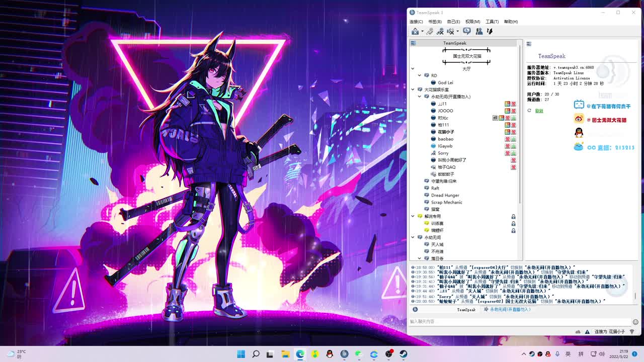The width and height of the screenshot is (644, 362).
Task: Collapse the 大花猫娱乐室 channel group
Action: 413,89
